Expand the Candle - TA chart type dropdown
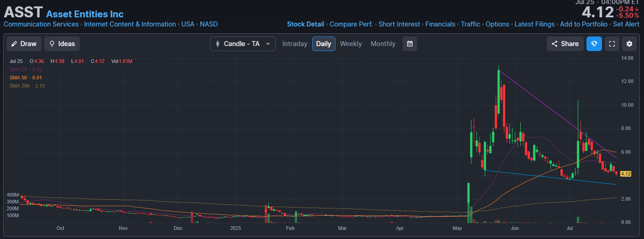 click(x=243, y=44)
